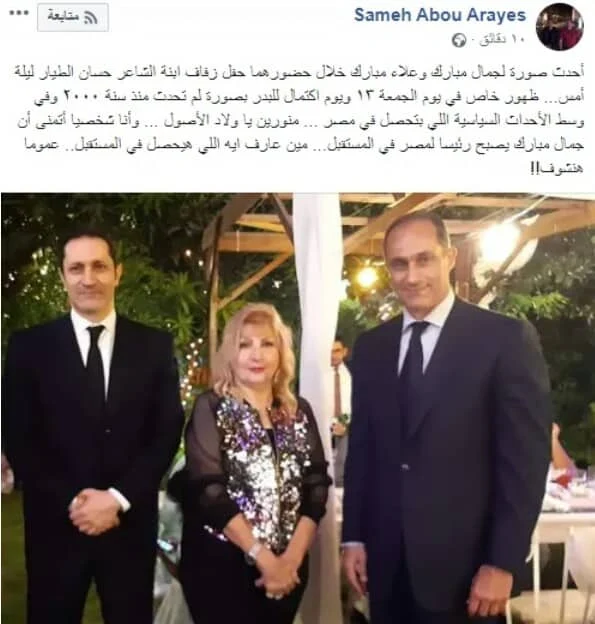
Task: Click the word هنشوف ending the post
Action: tap(558, 169)
